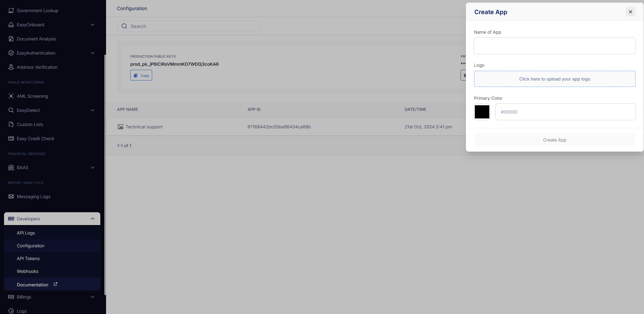The width and height of the screenshot is (644, 314).
Task: Click the Messaging Logs envelope icon
Action: click(x=11, y=196)
